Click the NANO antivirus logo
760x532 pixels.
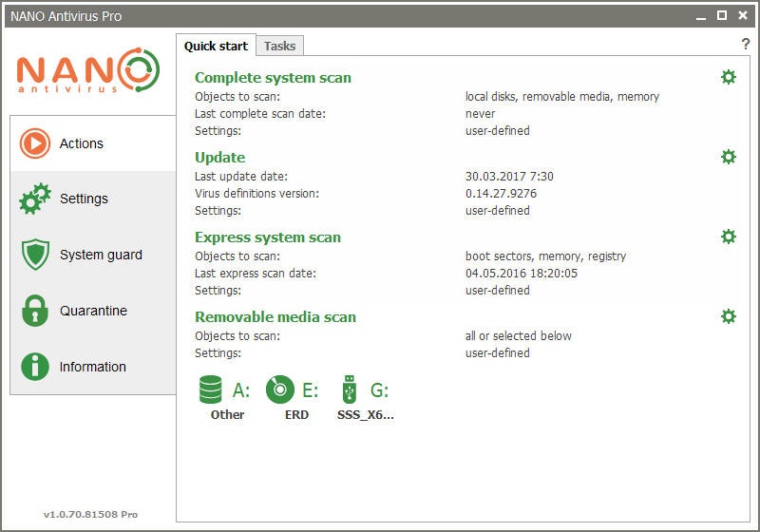pos(88,69)
